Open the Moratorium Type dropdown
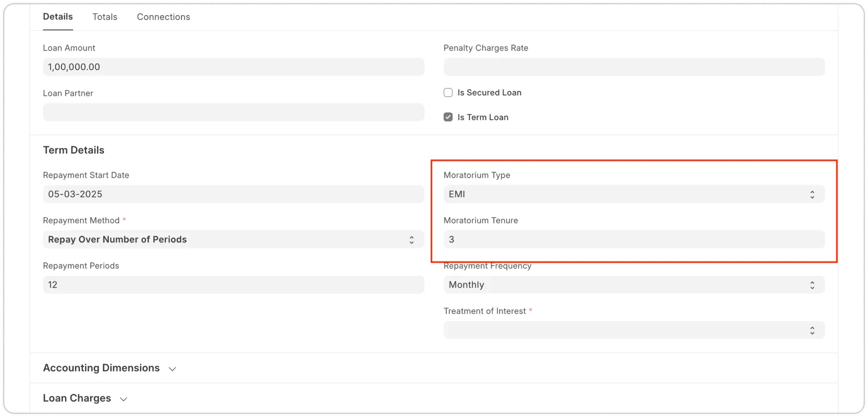This screenshot has width=868, height=417. [633, 194]
